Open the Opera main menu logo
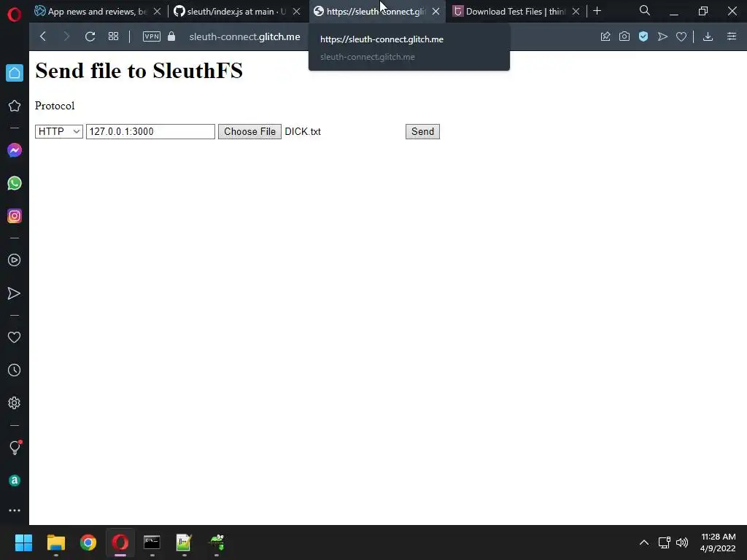The image size is (747, 560). click(15, 15)
